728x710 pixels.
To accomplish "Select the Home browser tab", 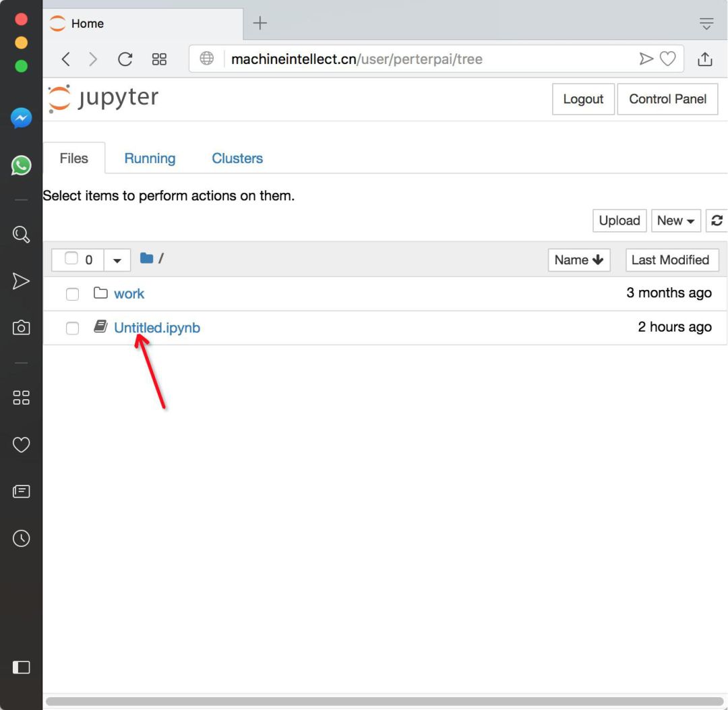I will (x=143, y=24).
